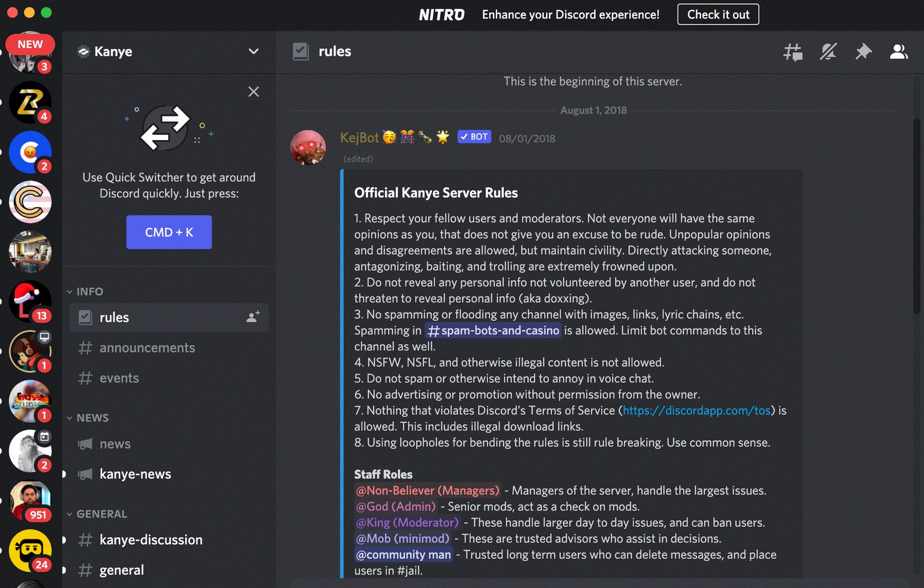Click create invite icon on rules channel

click(x=253, y=317)
